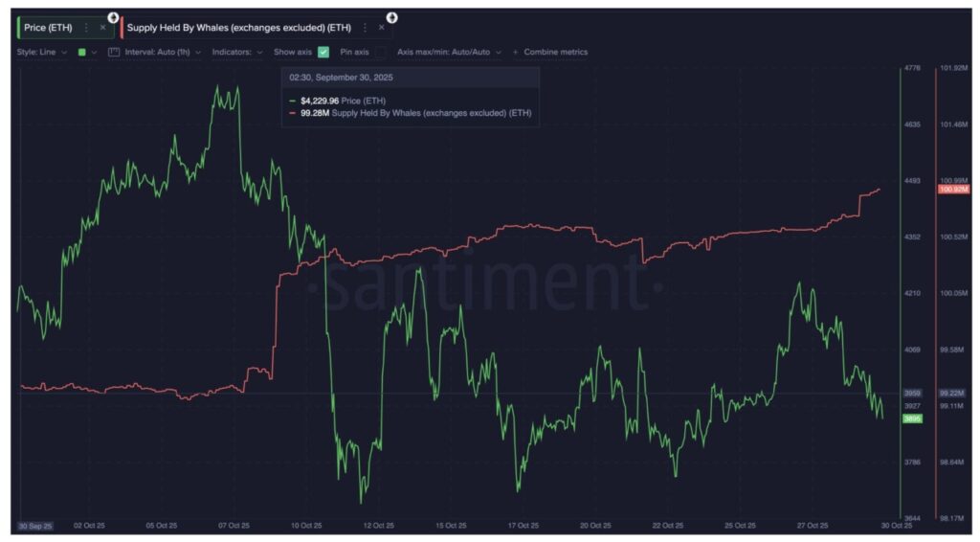Enable the Pin axis checkbox
980x542 pixels.
point(381,52)
